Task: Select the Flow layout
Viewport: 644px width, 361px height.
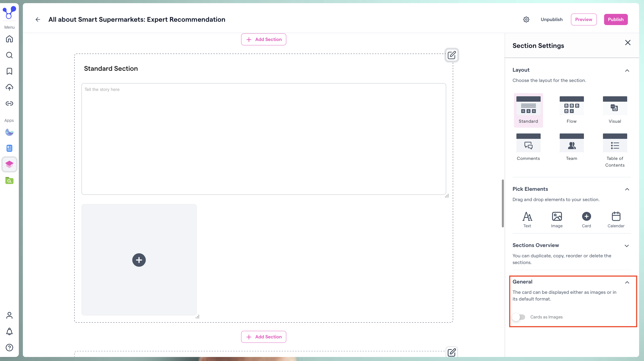Action: pos(572,110)
